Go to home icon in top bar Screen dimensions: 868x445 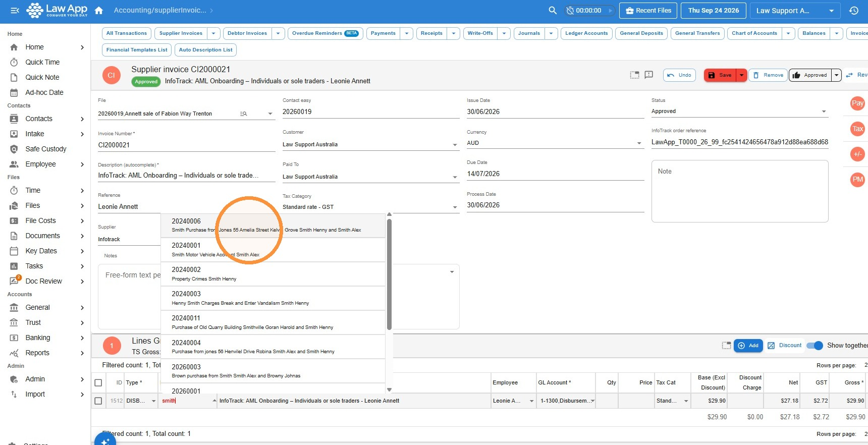(99, 10)
